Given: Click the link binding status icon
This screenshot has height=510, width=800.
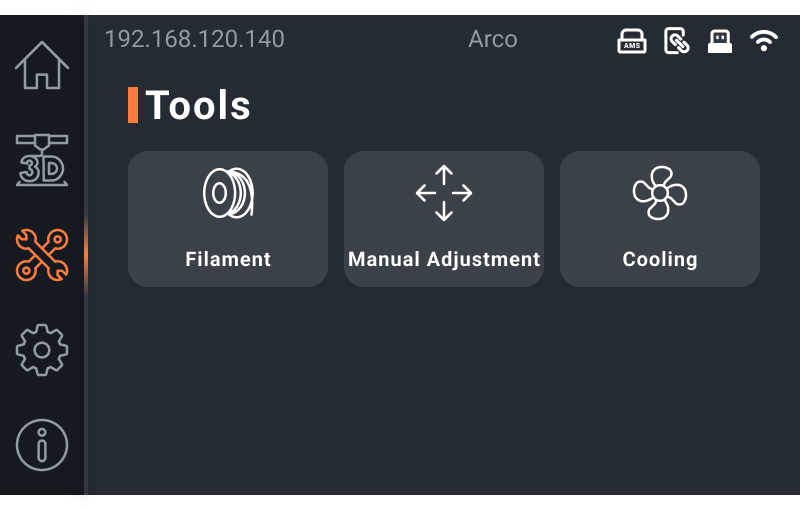Looking at the screenshot, I should pos(677,41).
